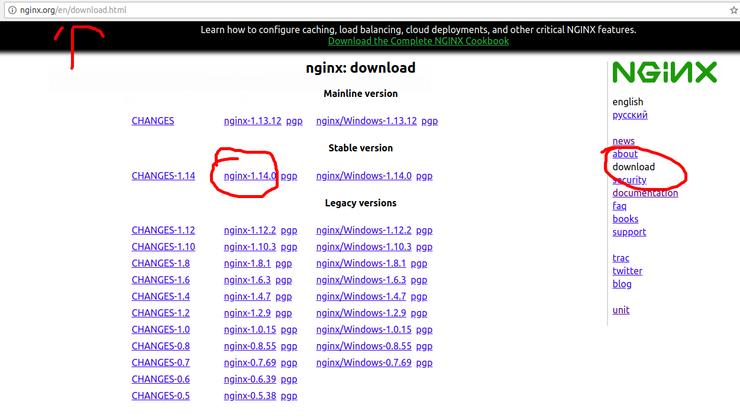740x418 pixels.
Task: Open Download the Complete NGINX Cookbook link
Action: pos(418,41)
